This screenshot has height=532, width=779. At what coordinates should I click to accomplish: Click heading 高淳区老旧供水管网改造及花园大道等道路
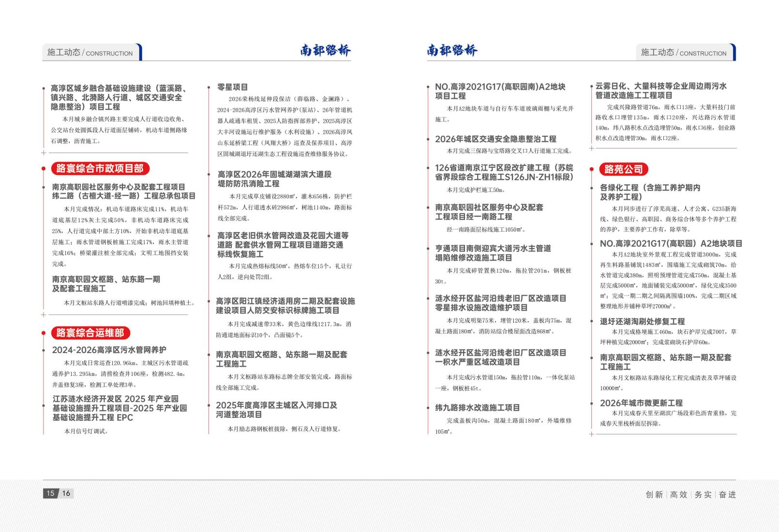(x=283, y=245)
